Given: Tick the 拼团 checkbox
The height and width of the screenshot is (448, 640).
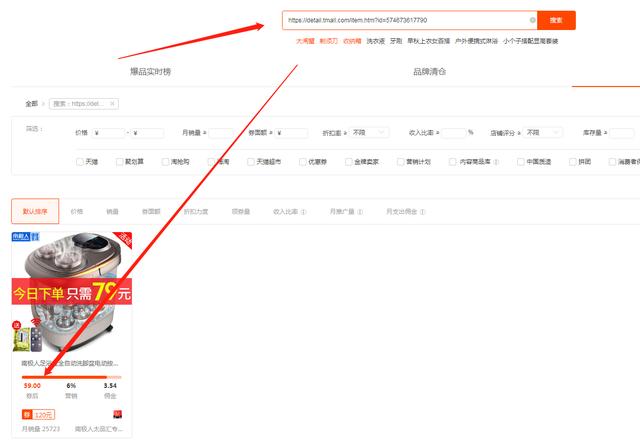Looking at the screenshot, I should 573,162.
